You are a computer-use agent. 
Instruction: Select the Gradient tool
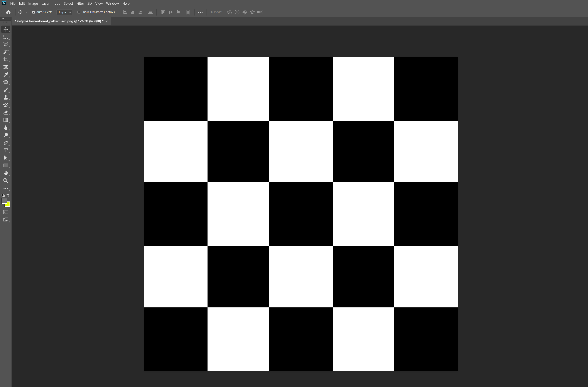6,120
